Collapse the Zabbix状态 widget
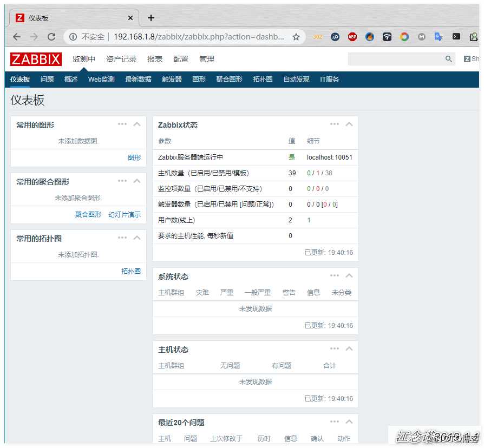This screenshot has height=448, width=484. tap(349, 124)
